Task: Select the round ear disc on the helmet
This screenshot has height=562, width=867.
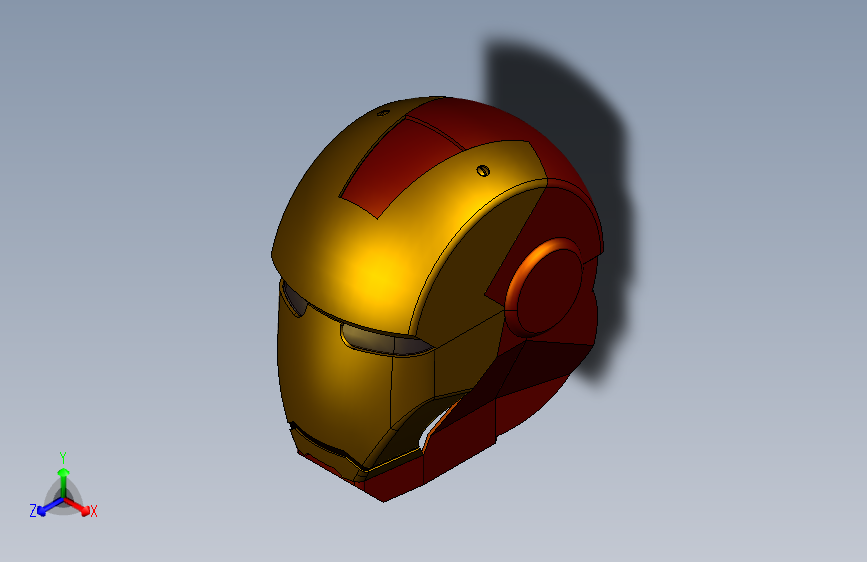Action: click(x=544, y=288)
